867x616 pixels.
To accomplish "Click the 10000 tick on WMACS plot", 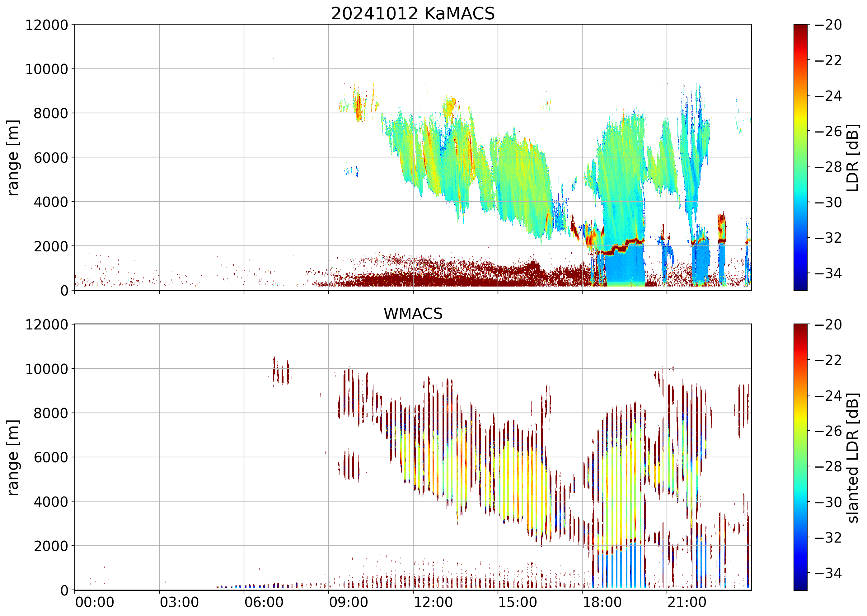I will 46,369.
